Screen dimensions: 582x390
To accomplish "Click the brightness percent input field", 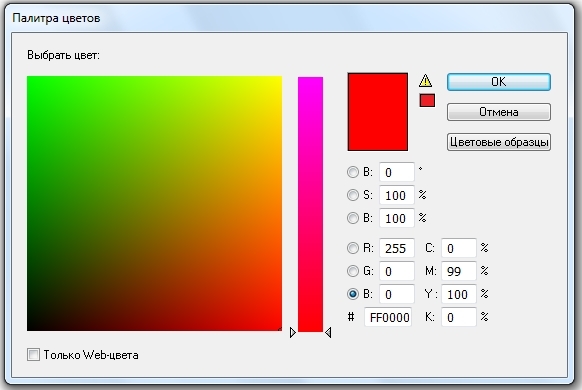I will click(397, 218).
